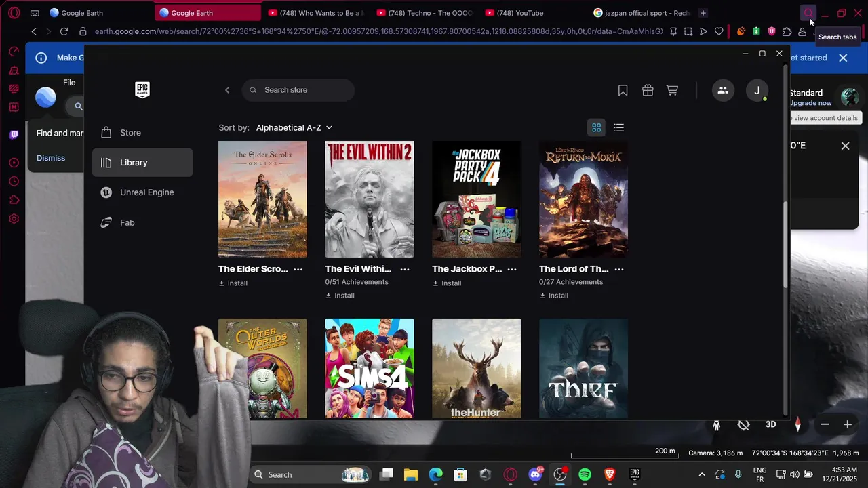868x488 pixels.
Task: Open Settings gear in Opera sidebar
Action: [14, 219]
